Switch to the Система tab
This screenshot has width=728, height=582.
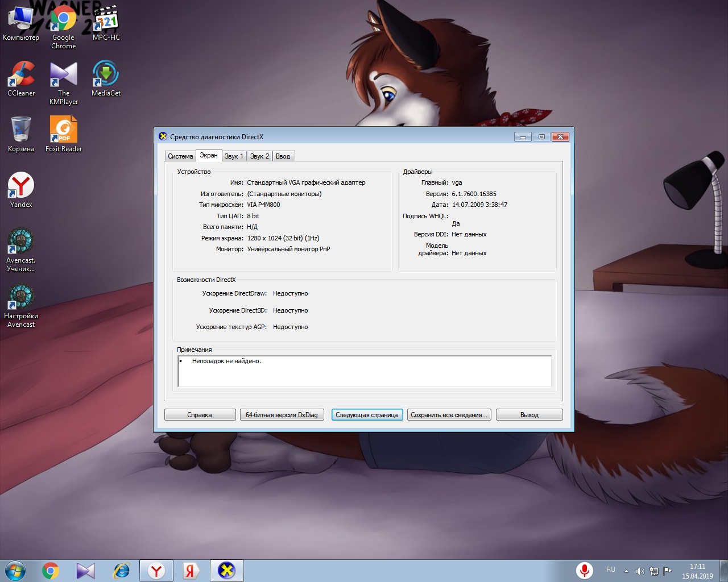click(x=180, y=156)
